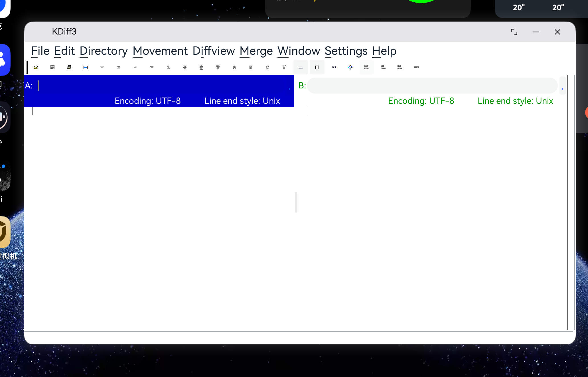
Task: Click inside the empty A diff pane
Action: (160, 218)
